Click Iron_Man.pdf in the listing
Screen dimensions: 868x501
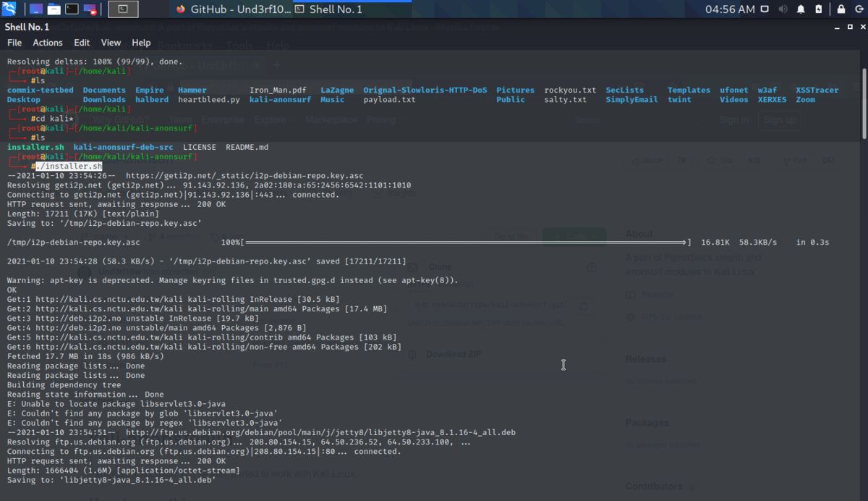click(x=278, y=90)
